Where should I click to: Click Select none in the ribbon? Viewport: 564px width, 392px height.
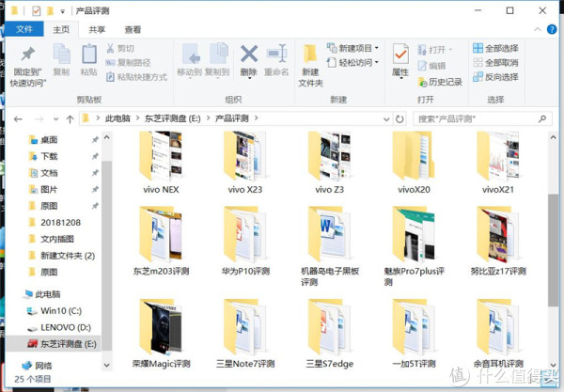coord(495,63)
